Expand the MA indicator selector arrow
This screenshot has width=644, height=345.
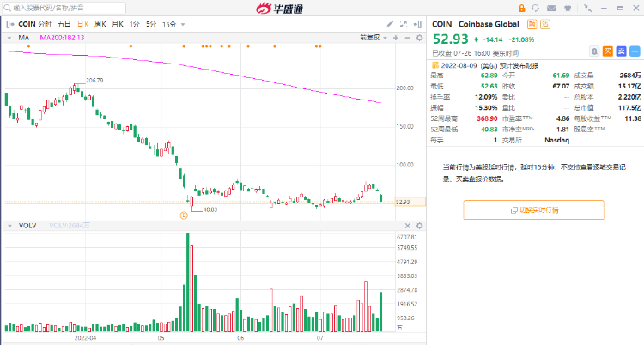tap(9, 39)
